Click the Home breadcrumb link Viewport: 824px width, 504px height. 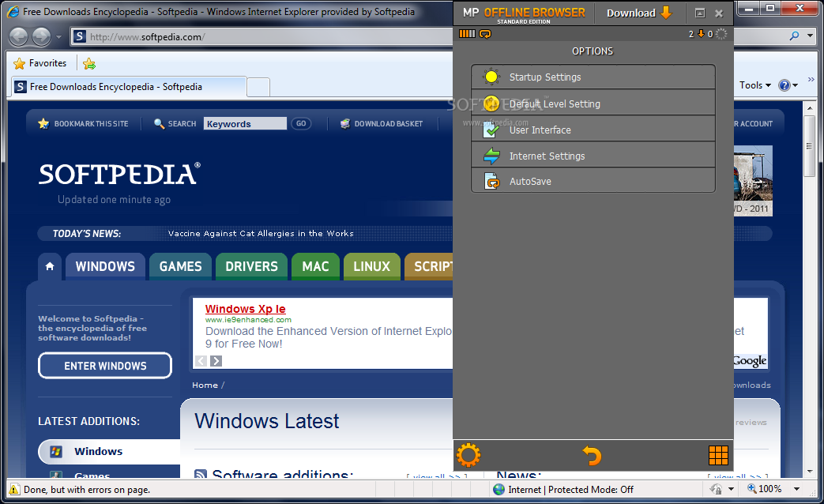205,386
